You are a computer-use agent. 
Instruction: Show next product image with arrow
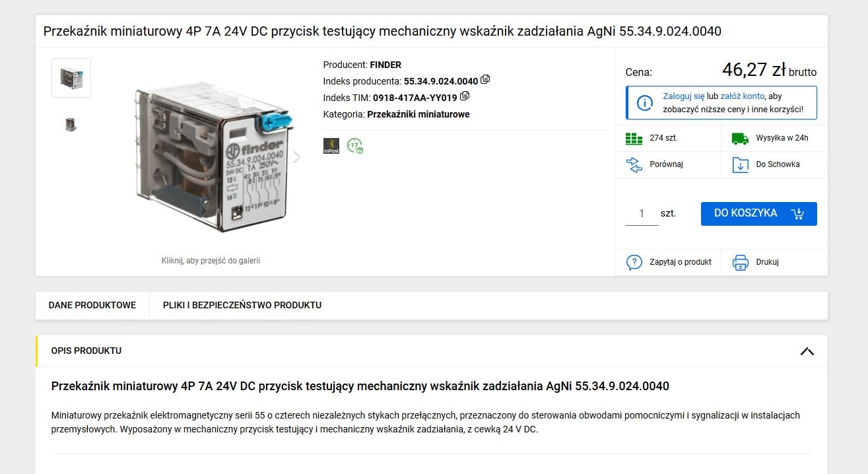point(296,157)
